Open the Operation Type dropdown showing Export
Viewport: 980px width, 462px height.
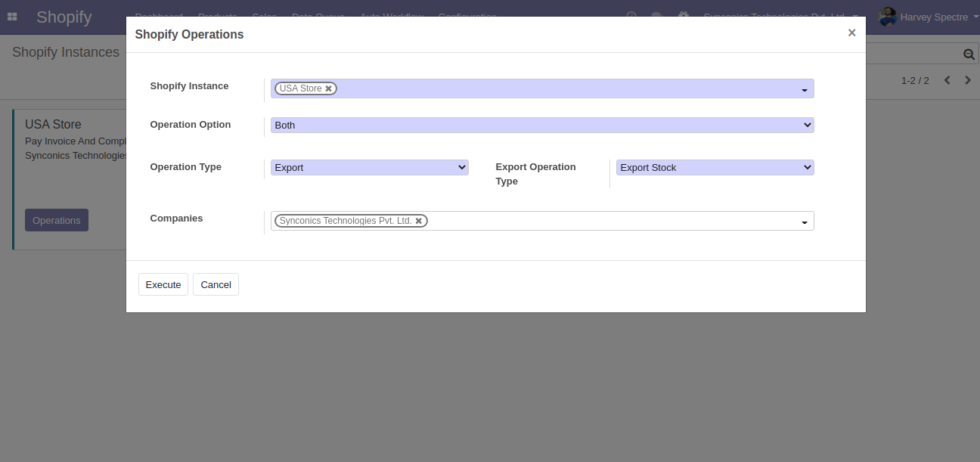pyautogui.click(x=369, y=168)
